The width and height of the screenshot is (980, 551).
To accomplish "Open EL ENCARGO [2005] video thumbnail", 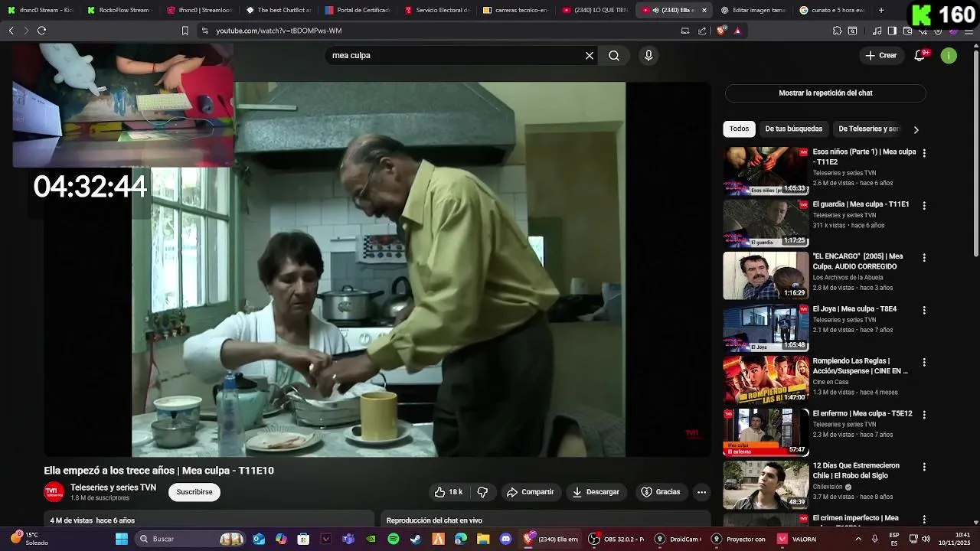I will (766, 275).
